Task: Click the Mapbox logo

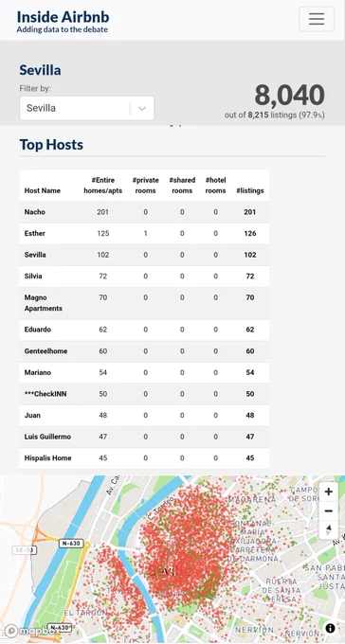Action: point(29,630)
